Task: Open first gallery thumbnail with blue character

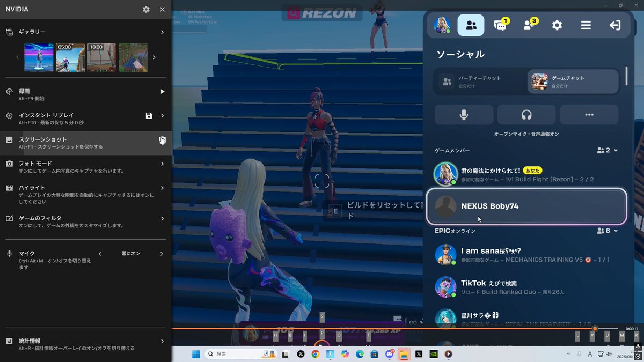Action: tap(39, 57)
